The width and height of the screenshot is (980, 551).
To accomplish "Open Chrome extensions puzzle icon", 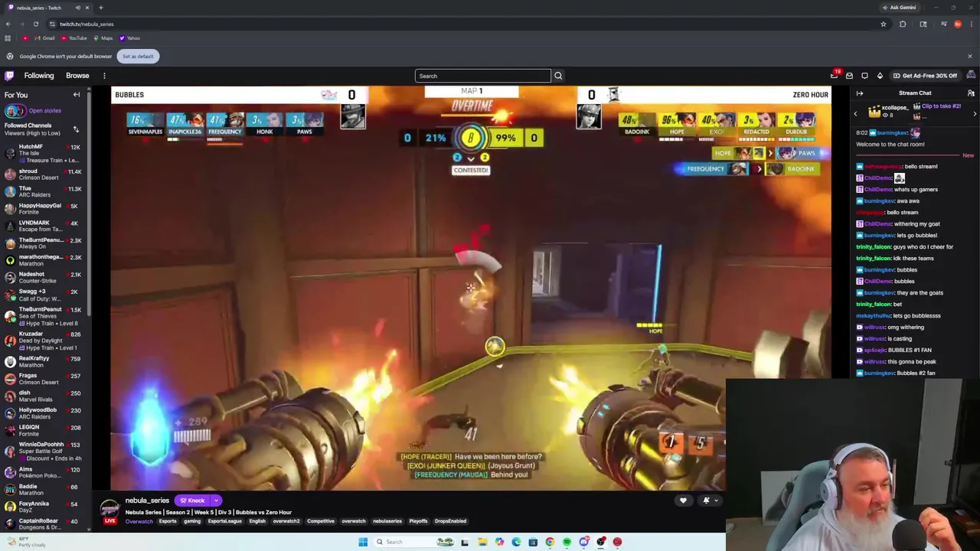I will tap(903, 24).
